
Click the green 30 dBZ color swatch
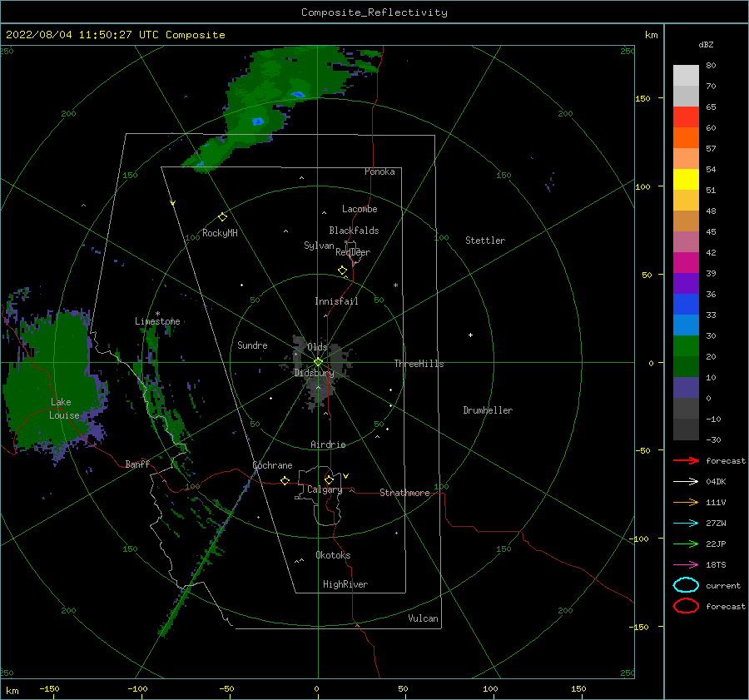(x=686, y=346)
